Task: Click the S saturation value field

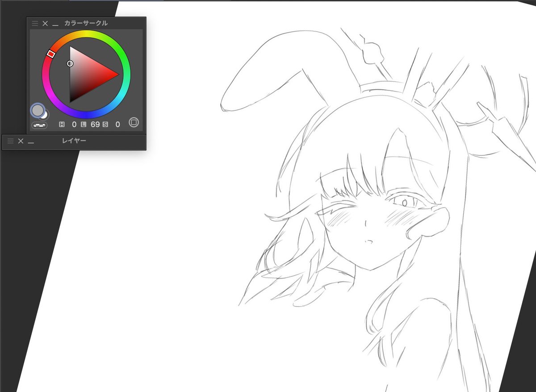Action: (x=117, y=124)
